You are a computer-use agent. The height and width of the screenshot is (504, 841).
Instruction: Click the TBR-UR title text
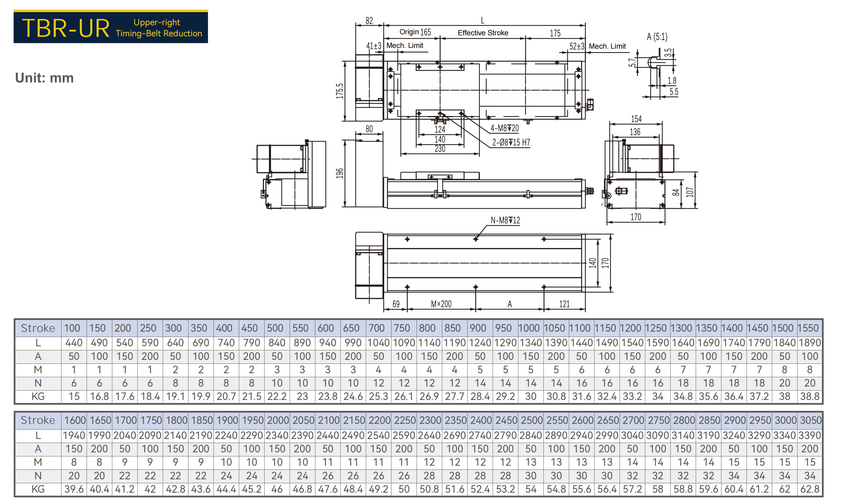coord(66,28)
